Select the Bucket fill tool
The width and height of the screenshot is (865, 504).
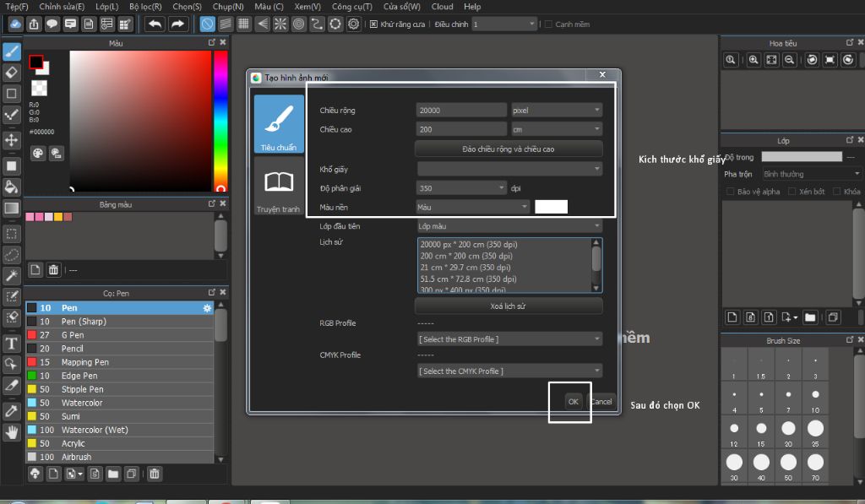click(12, 187)
